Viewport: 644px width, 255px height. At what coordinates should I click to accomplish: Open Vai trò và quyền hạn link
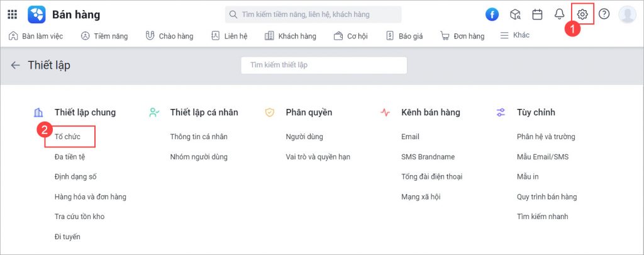318,157
